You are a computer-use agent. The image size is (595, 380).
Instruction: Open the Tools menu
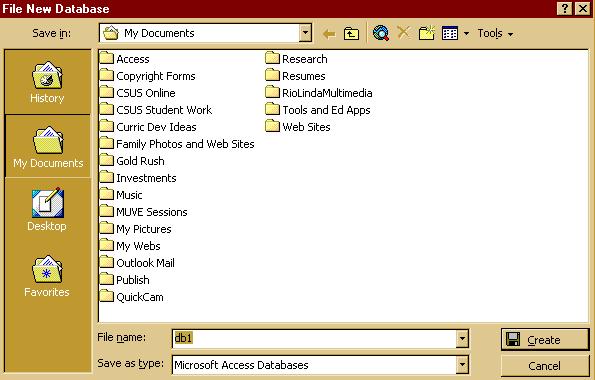(x=495, y=33)
